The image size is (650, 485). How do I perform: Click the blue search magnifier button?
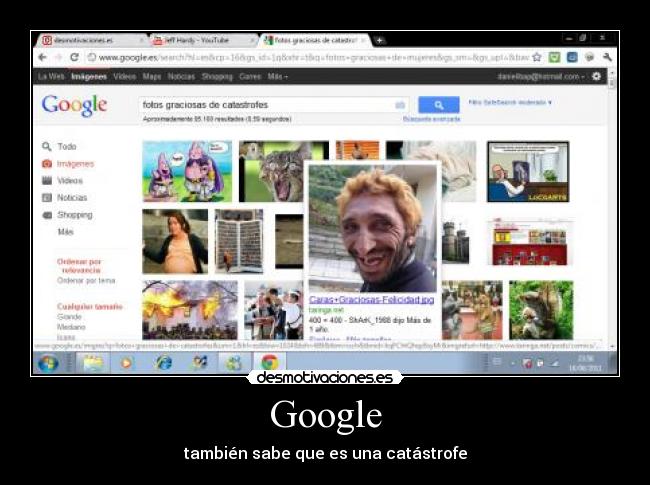(x=439, y=104)
